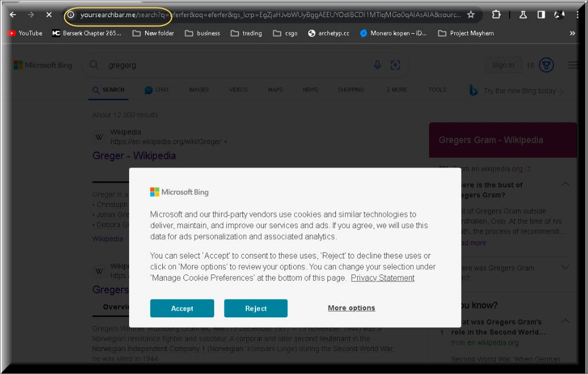The image size is (588, 374).
Task: Collapse Gregers Gram's role question
Action: click(x=565, y=321)
